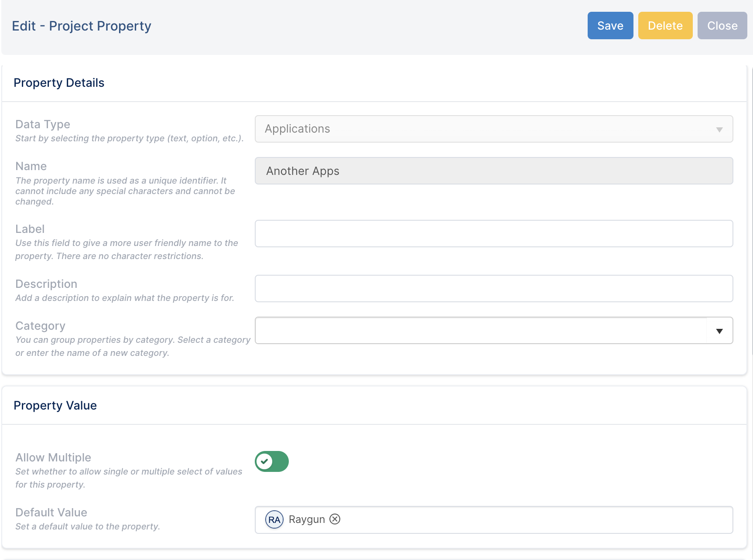Click the Save button
Viewport: 753px width, 560px height.
point(610,26)
